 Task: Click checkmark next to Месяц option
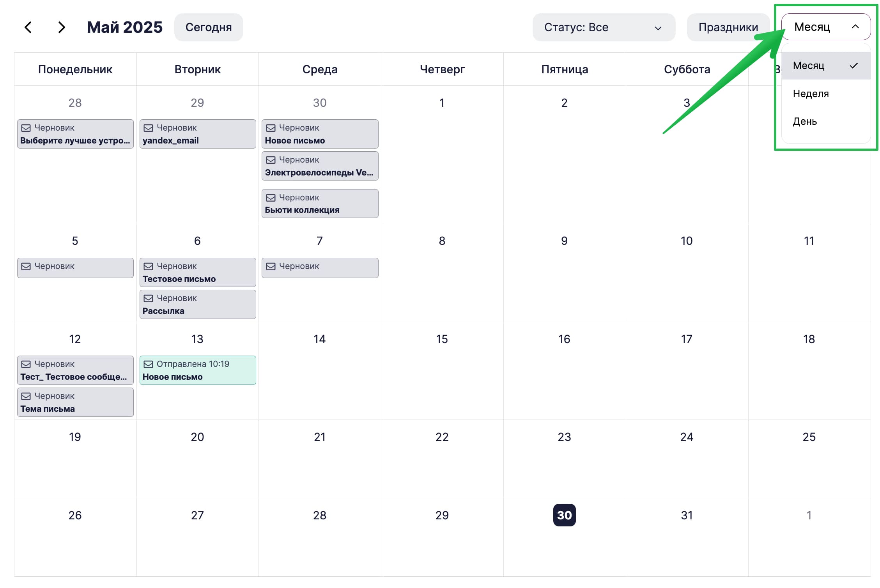click(x=854, y=66)
